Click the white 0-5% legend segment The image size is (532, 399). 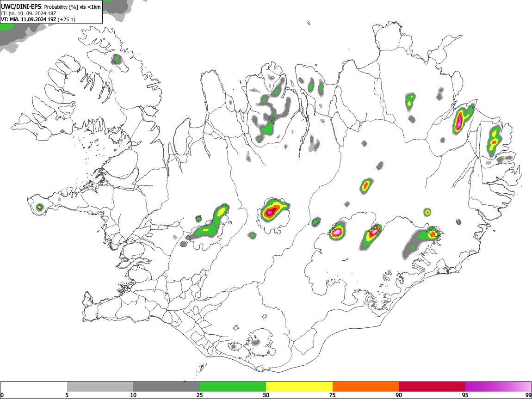pyautogui.click(x=34, y=387)
